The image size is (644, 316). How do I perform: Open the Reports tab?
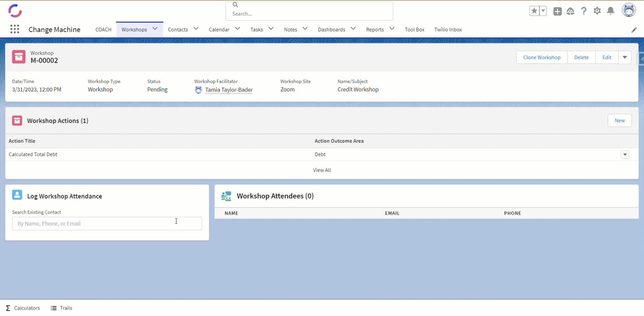tap(375, 30)
